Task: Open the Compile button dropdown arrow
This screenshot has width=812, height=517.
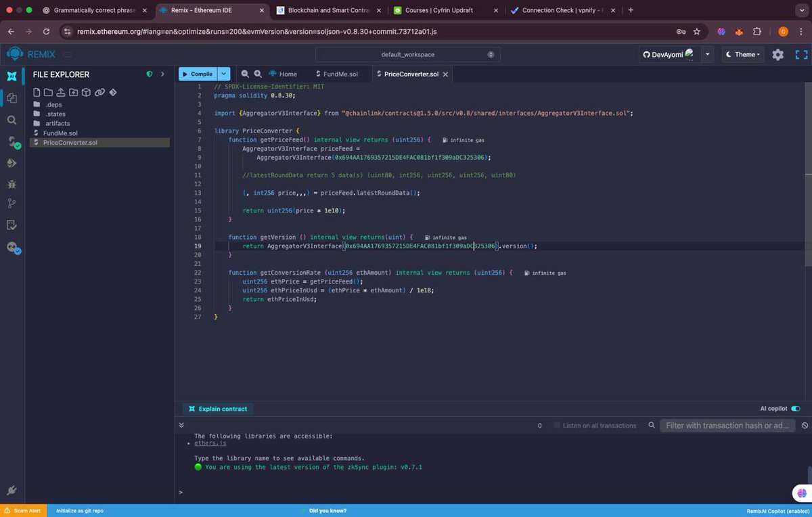Action: pyautogui.click(x=223, y=74)
